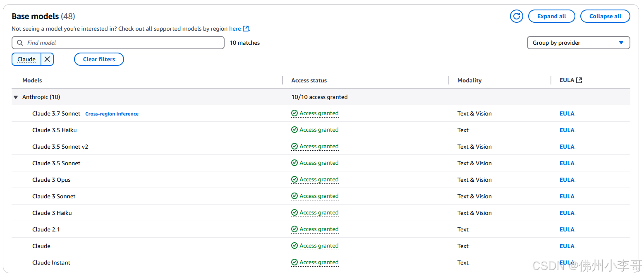Select the Claude 3.7 Sonnet model name
The width and height of the screenshot is (644, 277).
click(x=56, y=113)
